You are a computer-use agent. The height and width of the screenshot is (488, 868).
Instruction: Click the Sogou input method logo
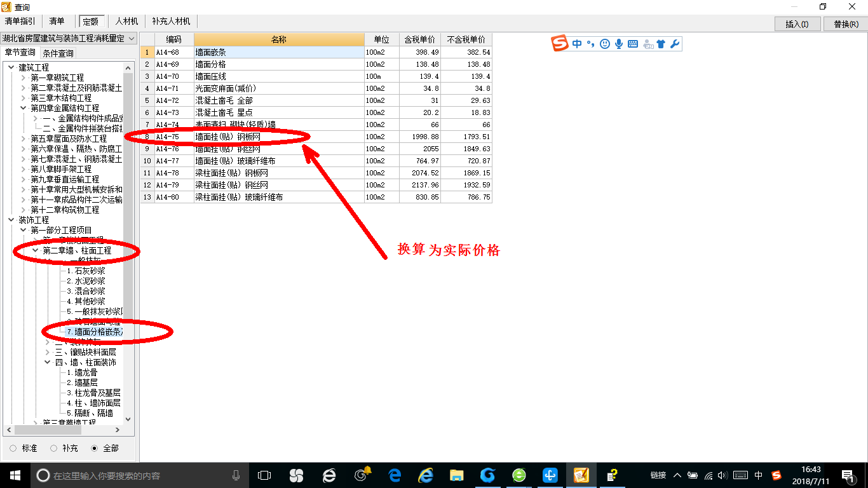(x=560, y=44)
